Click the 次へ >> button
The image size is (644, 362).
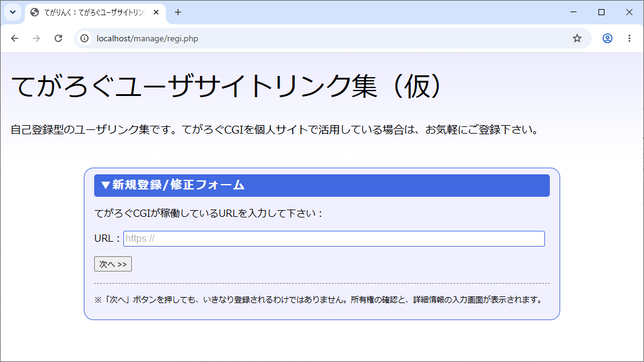click(x=113, y=264)
